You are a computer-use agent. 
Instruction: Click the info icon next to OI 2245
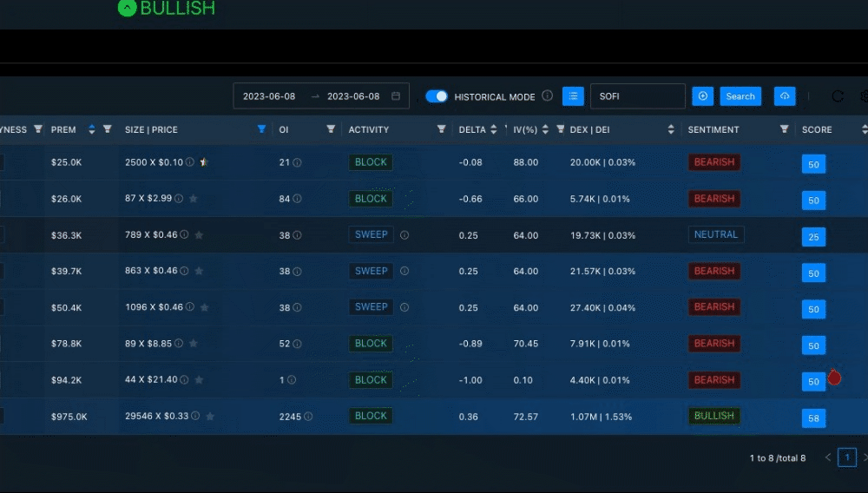308,417
